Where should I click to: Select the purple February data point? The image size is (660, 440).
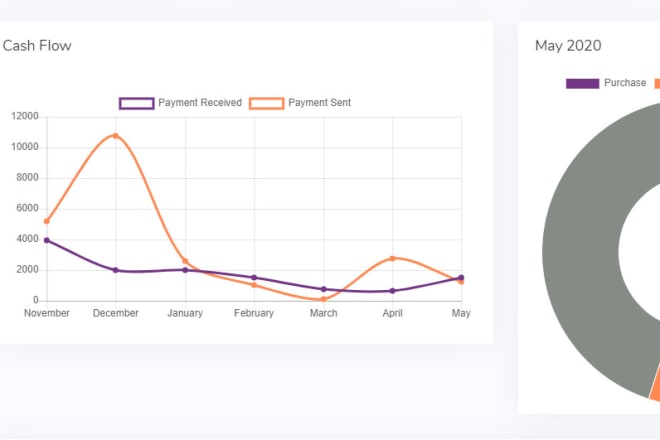[254, 277]
